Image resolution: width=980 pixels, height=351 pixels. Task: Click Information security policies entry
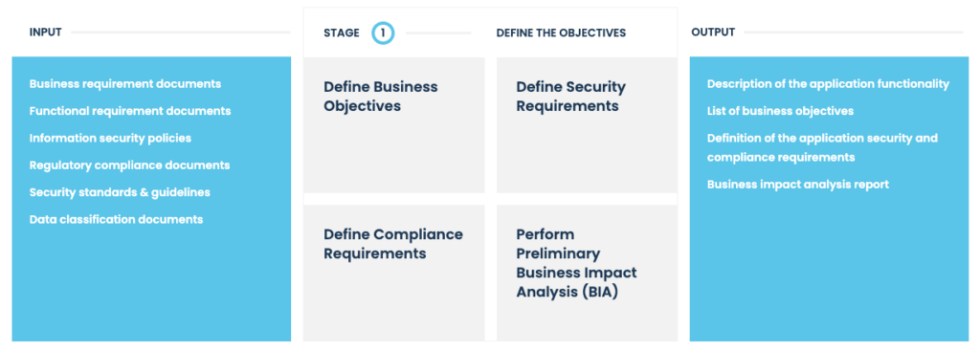click(x=110, y=138)
